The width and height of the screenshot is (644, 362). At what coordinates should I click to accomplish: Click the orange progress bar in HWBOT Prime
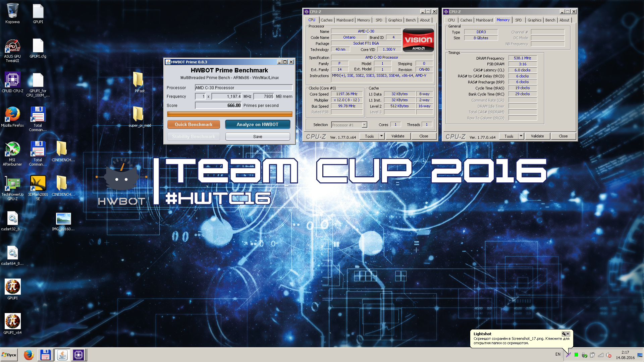[x=230, y=114]
